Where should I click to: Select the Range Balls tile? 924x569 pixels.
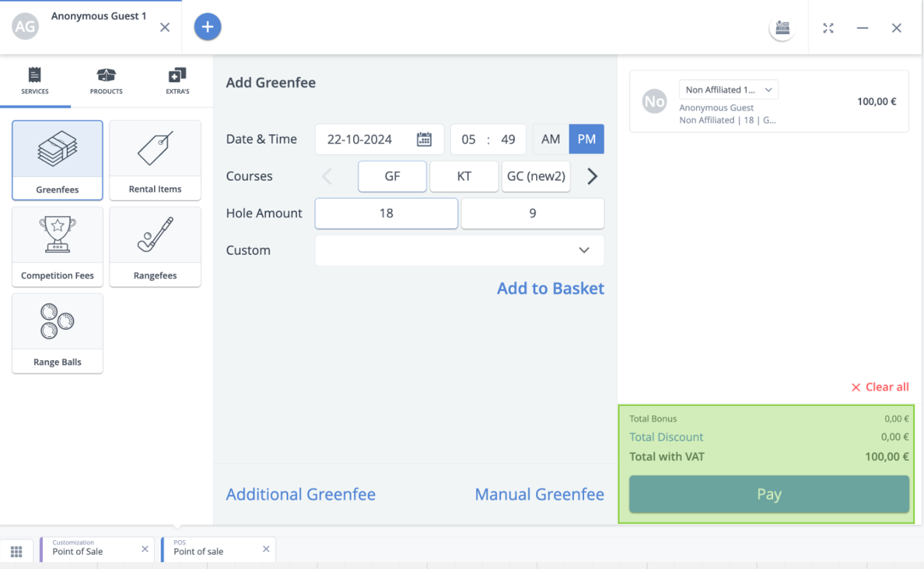click(x=57, y=333)
